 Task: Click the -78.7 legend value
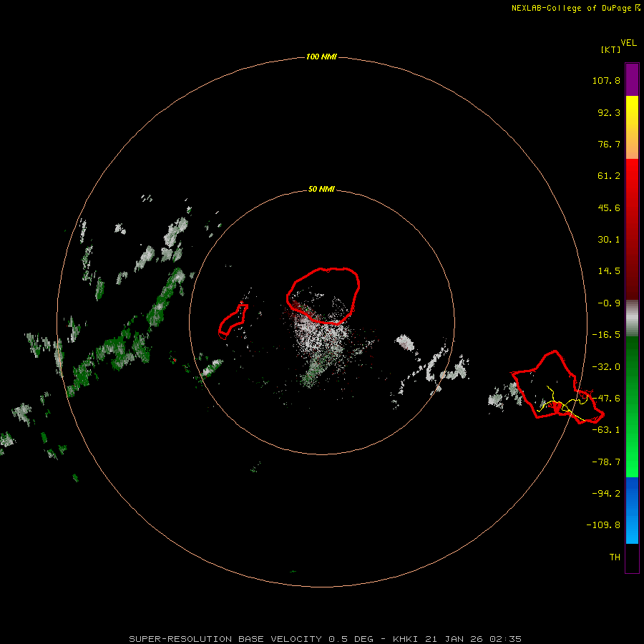click(x=606, y=462)
